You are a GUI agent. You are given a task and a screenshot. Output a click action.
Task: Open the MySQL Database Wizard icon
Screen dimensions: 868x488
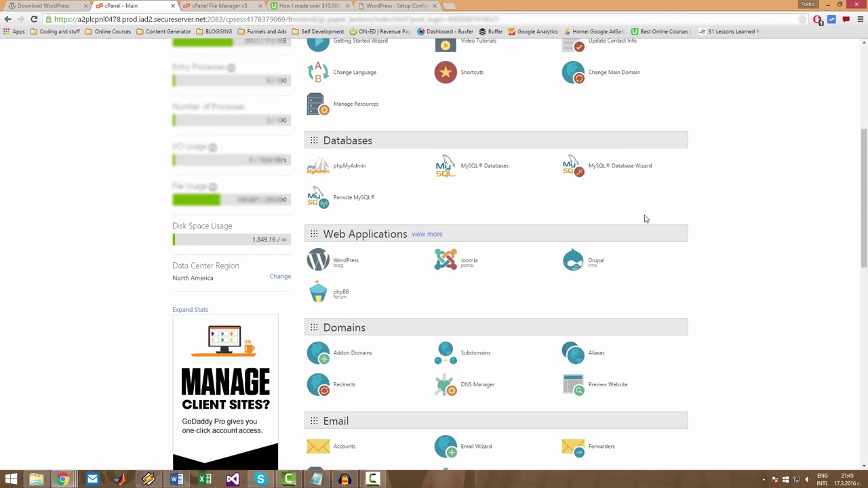tap(573, 165)
